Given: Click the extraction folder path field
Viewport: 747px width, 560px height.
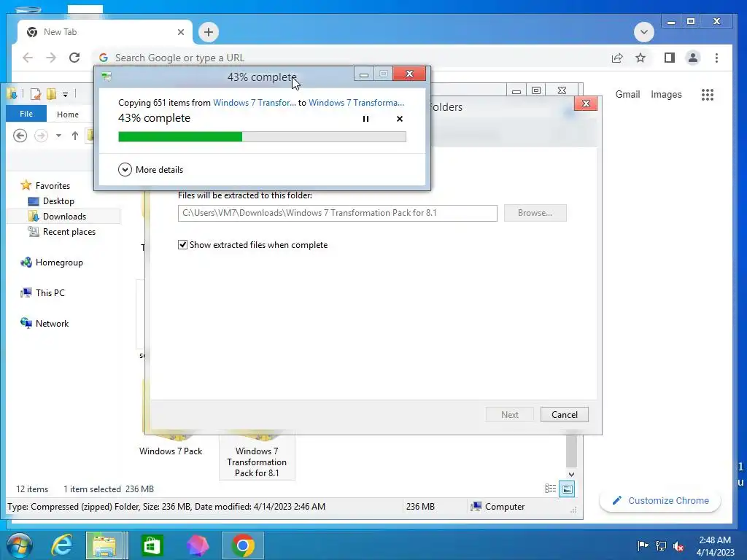Looking at the screenshot, I should click(x=337, y=213).
